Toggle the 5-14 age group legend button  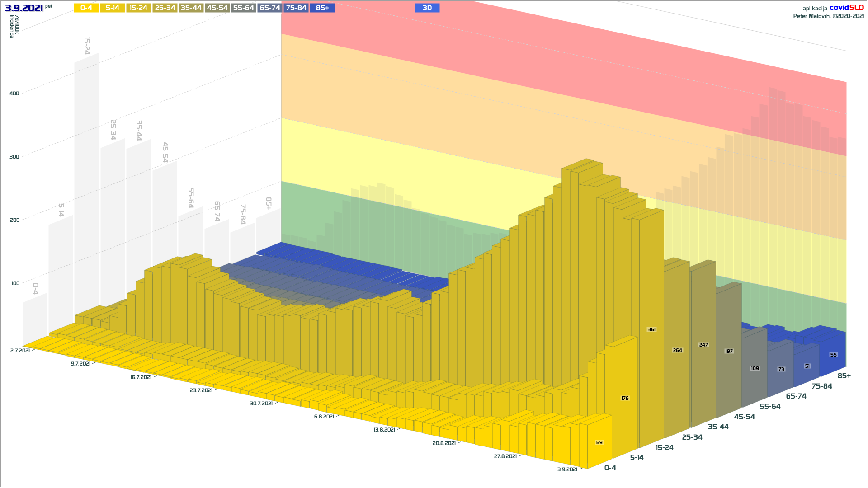pos(112,8)
